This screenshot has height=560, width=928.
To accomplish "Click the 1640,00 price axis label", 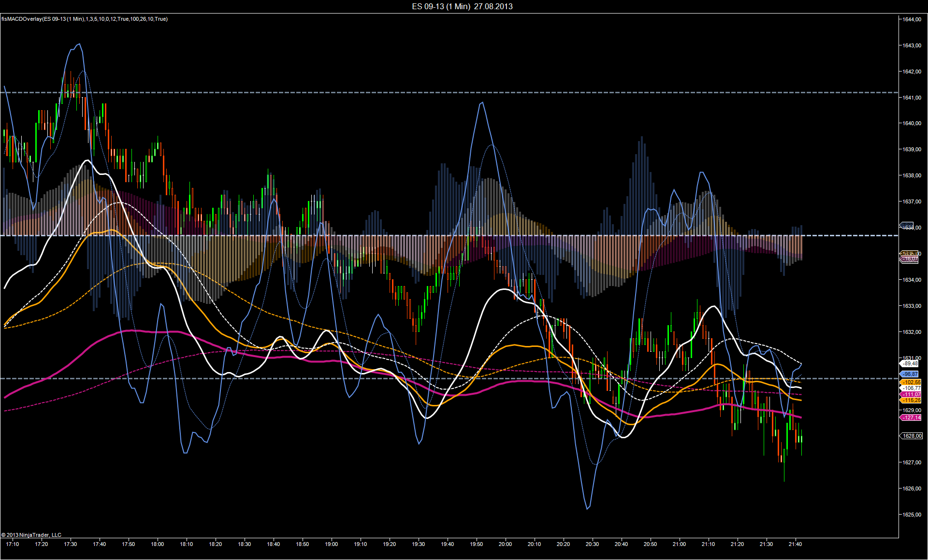I will tap(912, 123).
